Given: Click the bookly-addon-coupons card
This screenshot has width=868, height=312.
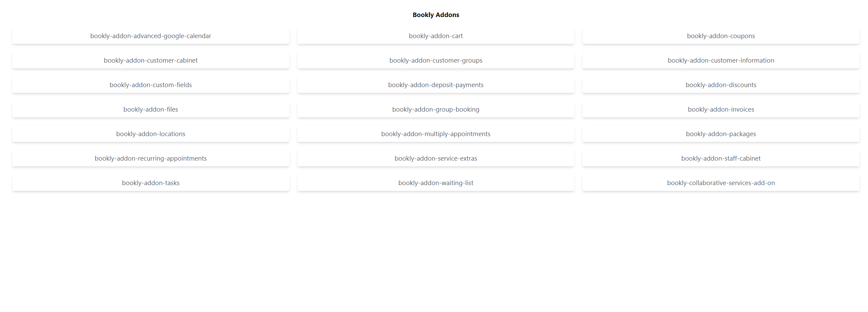Looking at the screenshot, I should tap(721, 36).
